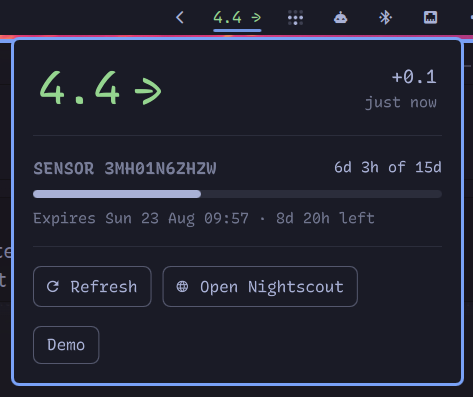Click the '6d 3h of 15d' text
The image size is (473, 397).
(x=388, y=167)
